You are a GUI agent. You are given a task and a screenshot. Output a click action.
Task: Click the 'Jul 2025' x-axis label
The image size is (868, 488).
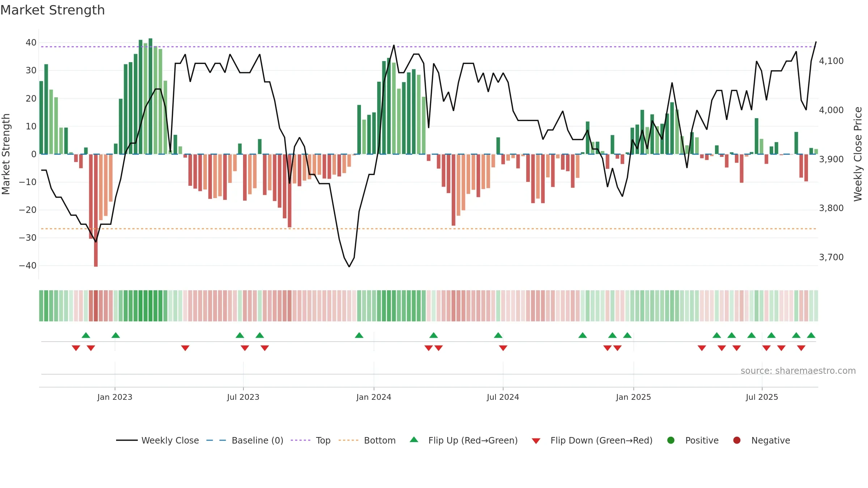tap(762, 397)
